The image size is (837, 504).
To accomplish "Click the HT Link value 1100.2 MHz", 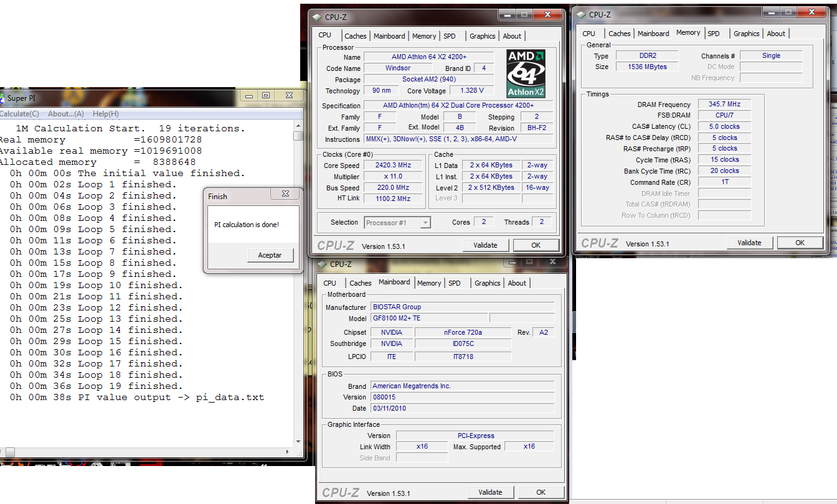I will [394, 198].
